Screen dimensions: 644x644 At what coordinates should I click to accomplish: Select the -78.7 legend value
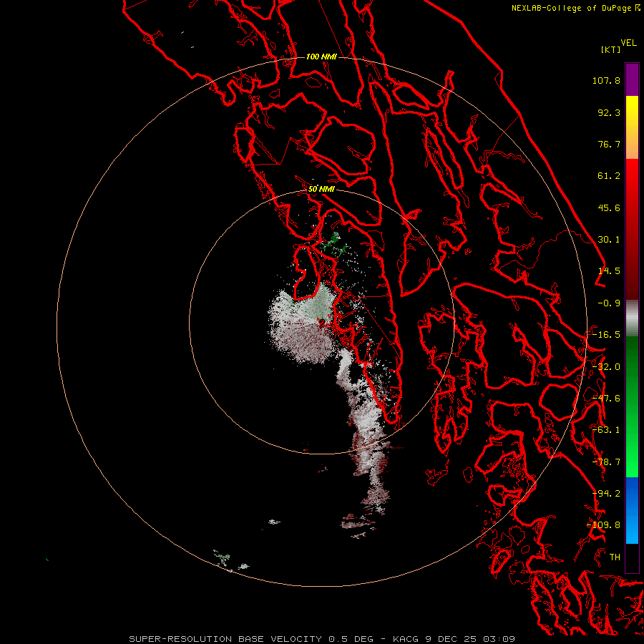[606, 462]
